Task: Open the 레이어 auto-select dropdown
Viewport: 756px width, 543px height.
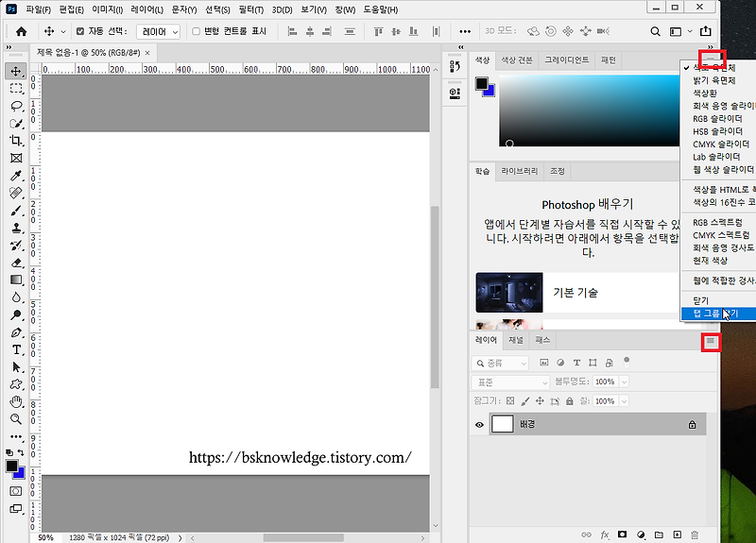Action: (158, 32)
